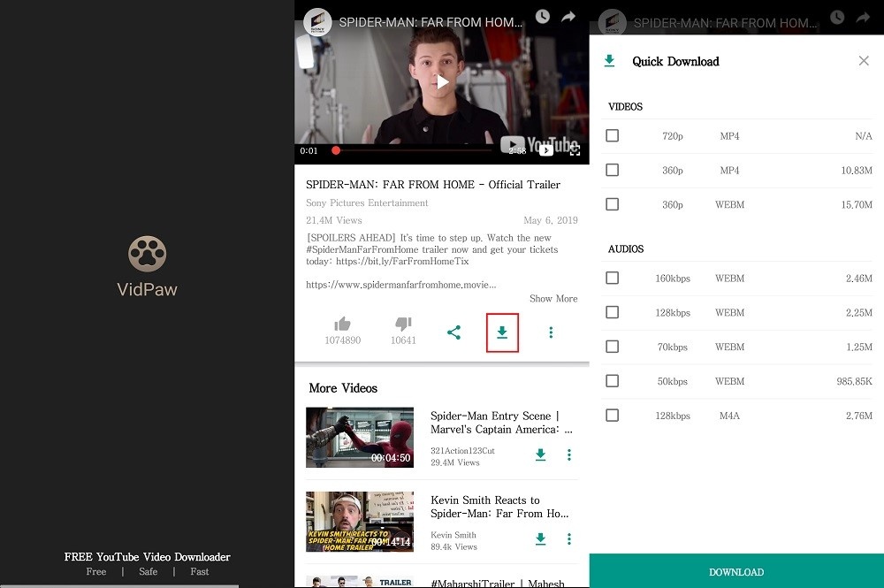Viewport: 884px width, 588px height.
Task: Click the Sony Pictures Entertainment channel name
Action: click(367, 203)
